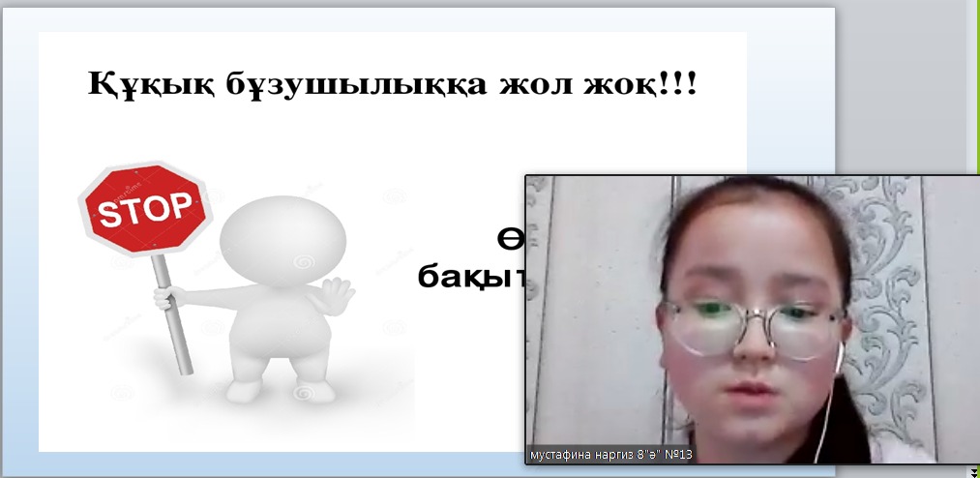The height and width of the screenshot is (478, 980).
Task: Click the vertical scrollbar on the right edge
Action: point(973,290)
